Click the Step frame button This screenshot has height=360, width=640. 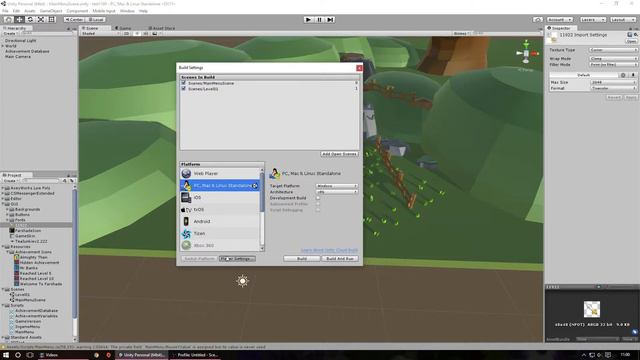[330, 19]
